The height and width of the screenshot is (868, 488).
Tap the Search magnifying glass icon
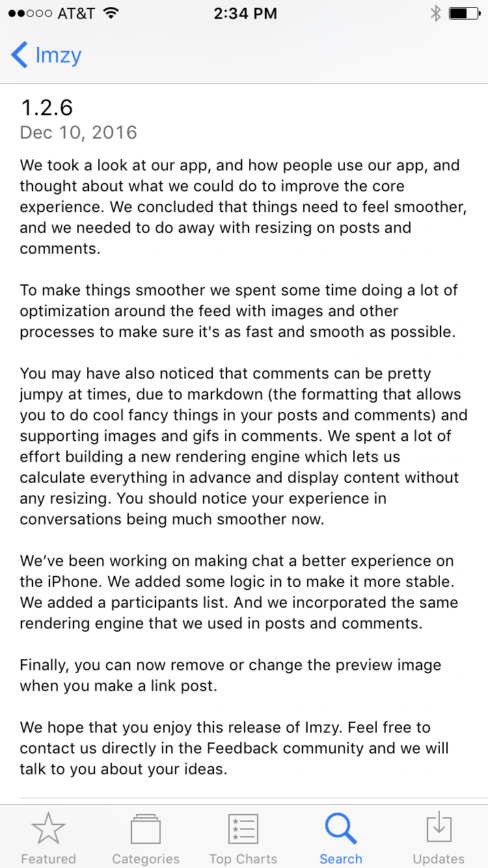point(341,829)
